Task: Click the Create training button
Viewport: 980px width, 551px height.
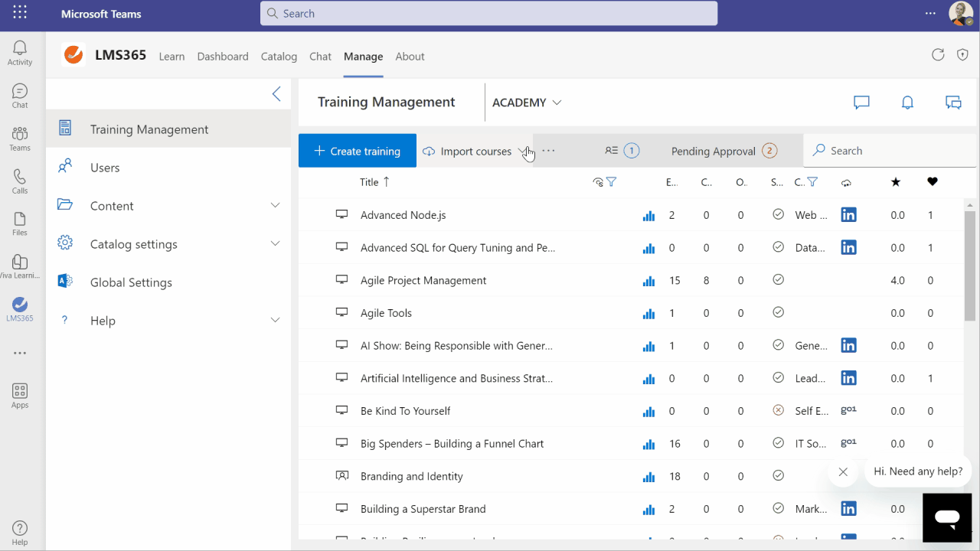Action: [358, 151]
